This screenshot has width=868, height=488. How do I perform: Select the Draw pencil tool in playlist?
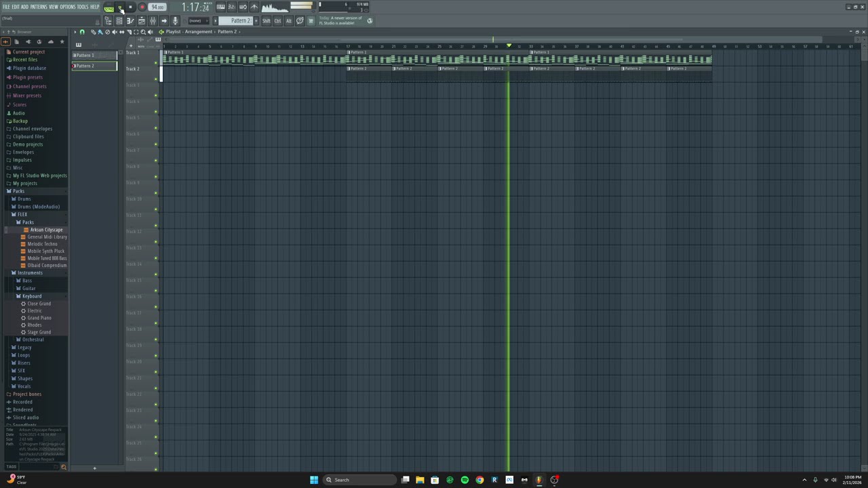tap(93, 32)
